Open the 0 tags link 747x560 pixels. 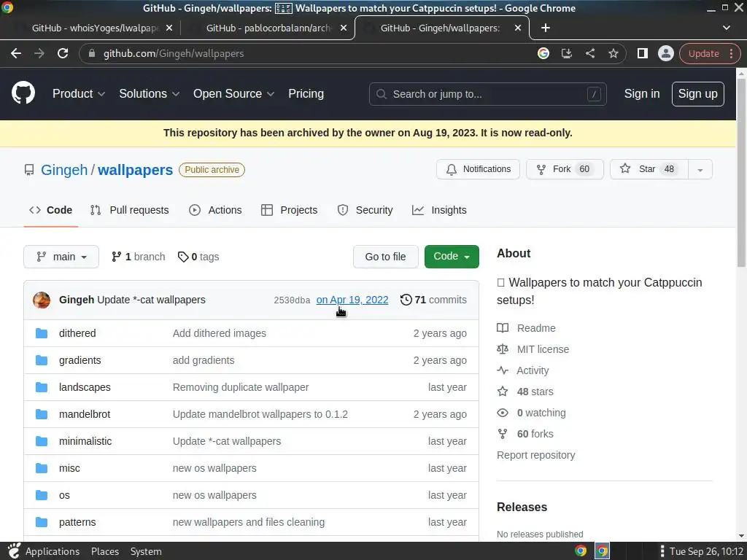(198, 257)
